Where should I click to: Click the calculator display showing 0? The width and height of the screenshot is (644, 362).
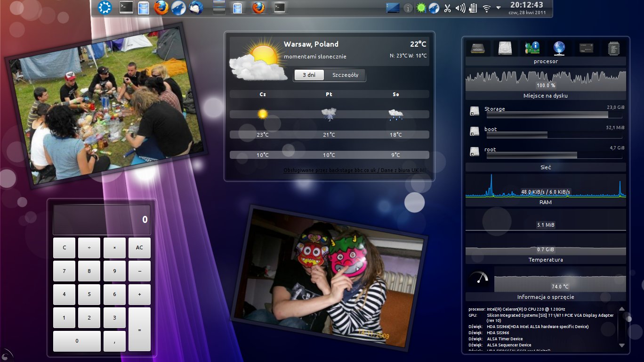pos(102,220)
